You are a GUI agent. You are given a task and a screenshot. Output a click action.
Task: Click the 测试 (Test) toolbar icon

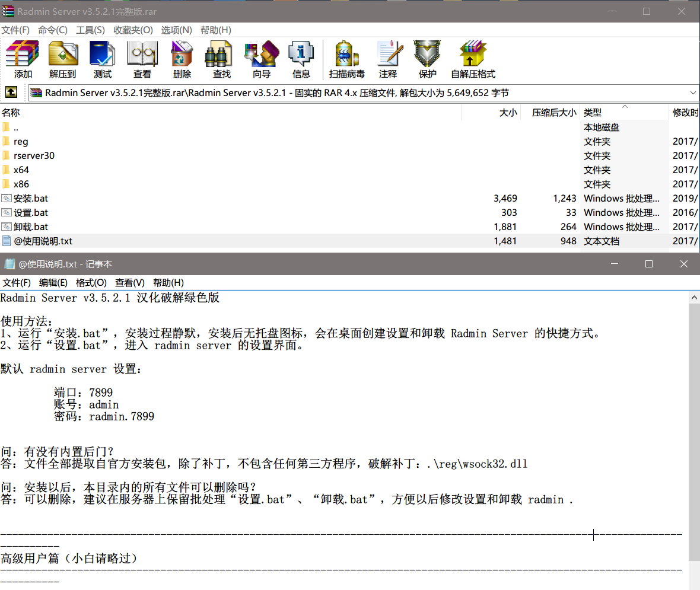(x=102, y=53)
